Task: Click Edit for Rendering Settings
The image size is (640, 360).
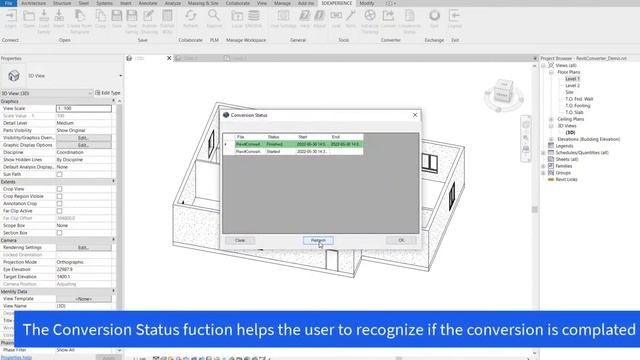Action: (x=83, y=247)
